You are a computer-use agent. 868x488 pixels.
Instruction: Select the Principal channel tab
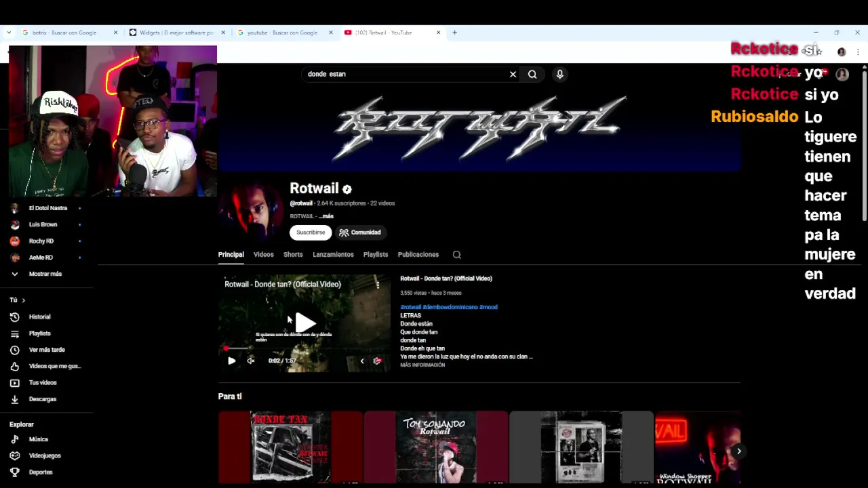pos(231,254)
